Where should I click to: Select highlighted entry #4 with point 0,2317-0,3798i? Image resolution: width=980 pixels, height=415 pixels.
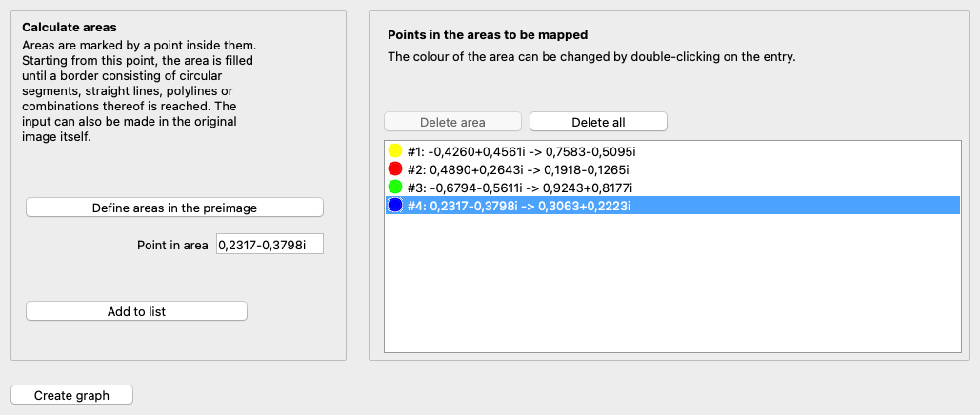521,206
